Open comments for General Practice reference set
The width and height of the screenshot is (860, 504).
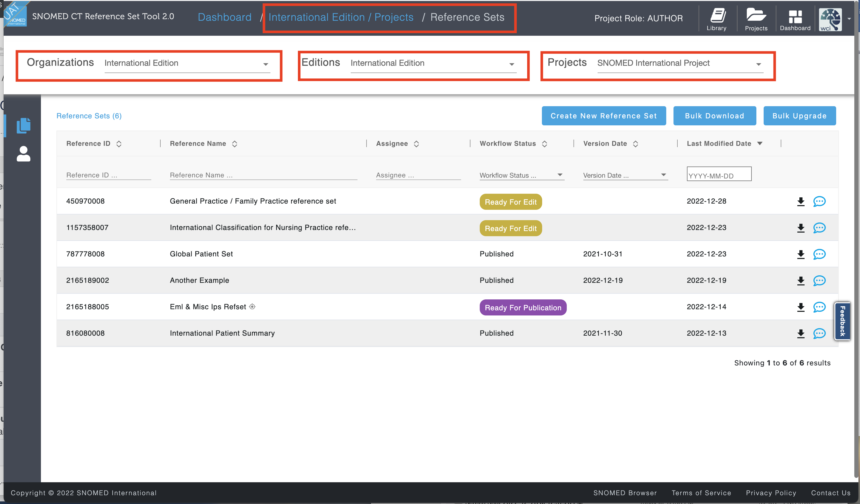click(x=819, y=201)
